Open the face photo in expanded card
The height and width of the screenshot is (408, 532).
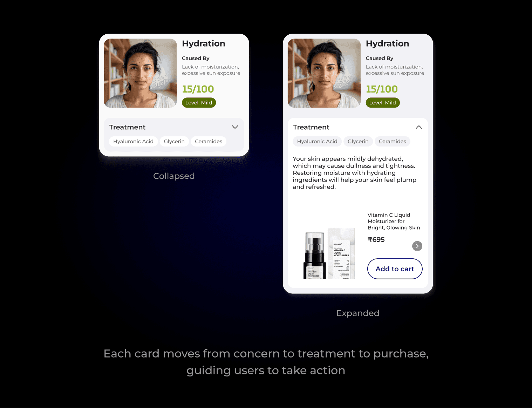[x=324, y=73]
